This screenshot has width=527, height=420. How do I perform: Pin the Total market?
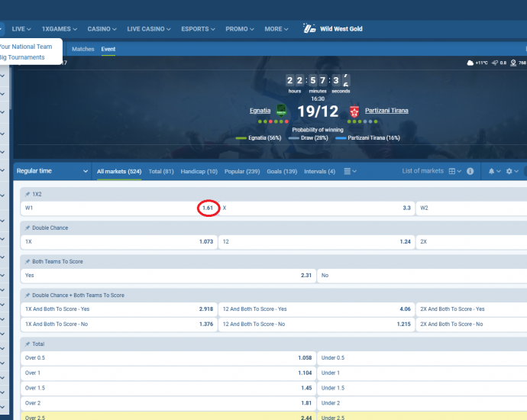click(27, 344)
